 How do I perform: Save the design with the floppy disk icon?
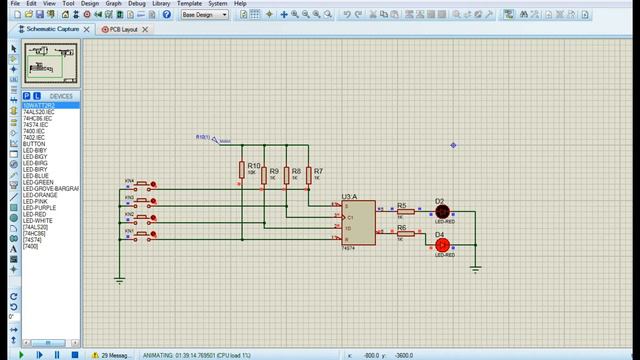[x=40, y=15]
